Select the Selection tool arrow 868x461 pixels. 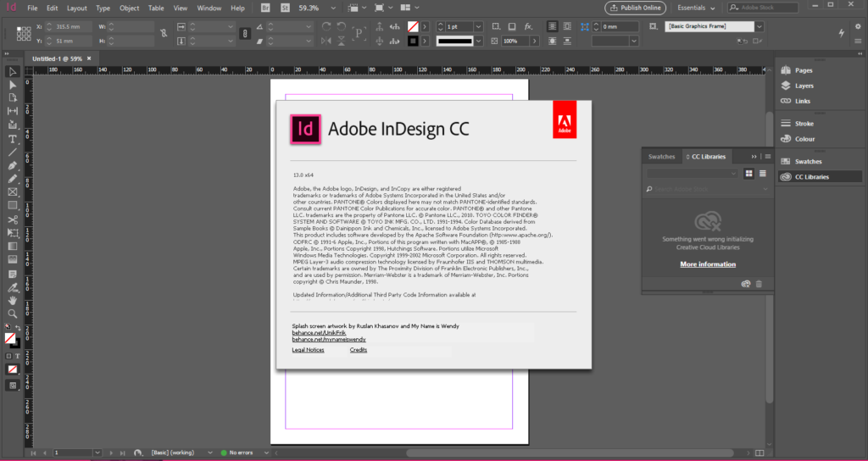point(12,71)
